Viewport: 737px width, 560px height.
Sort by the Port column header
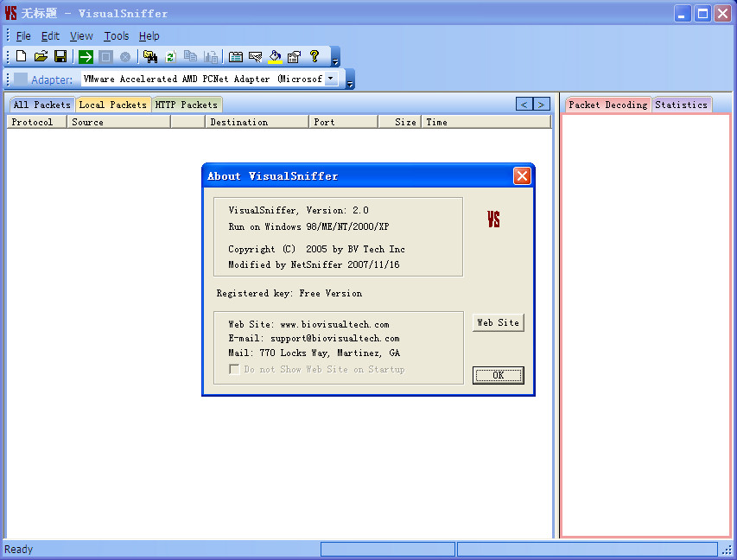tap(344, 122)
